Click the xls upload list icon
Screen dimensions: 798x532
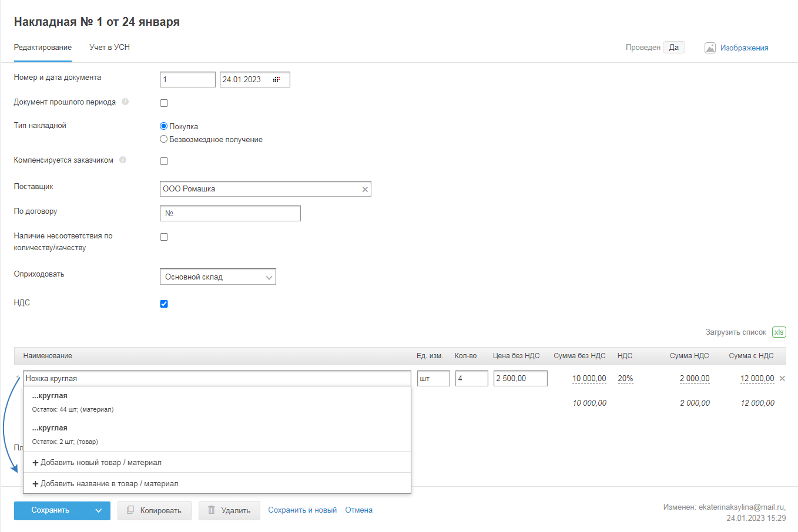coord(779,332)
